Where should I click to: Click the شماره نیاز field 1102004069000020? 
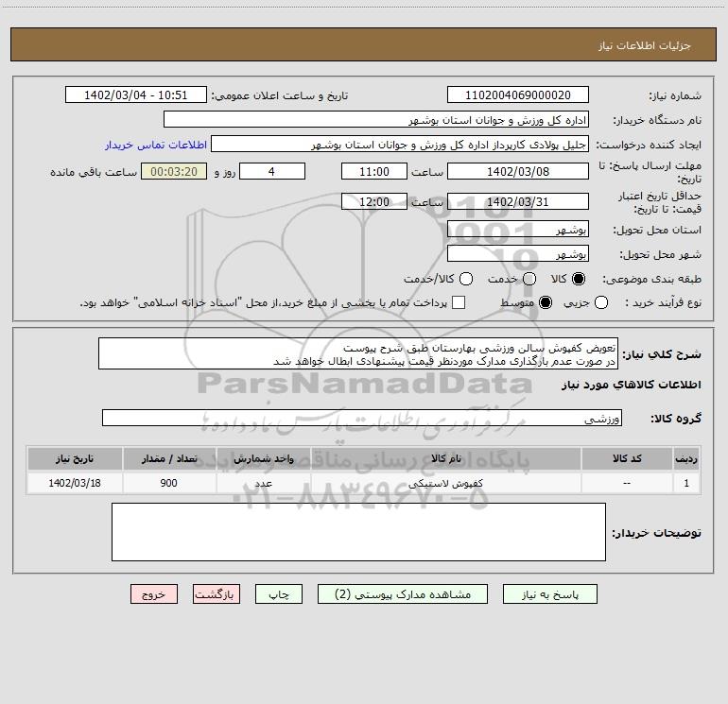coord(518,94)
